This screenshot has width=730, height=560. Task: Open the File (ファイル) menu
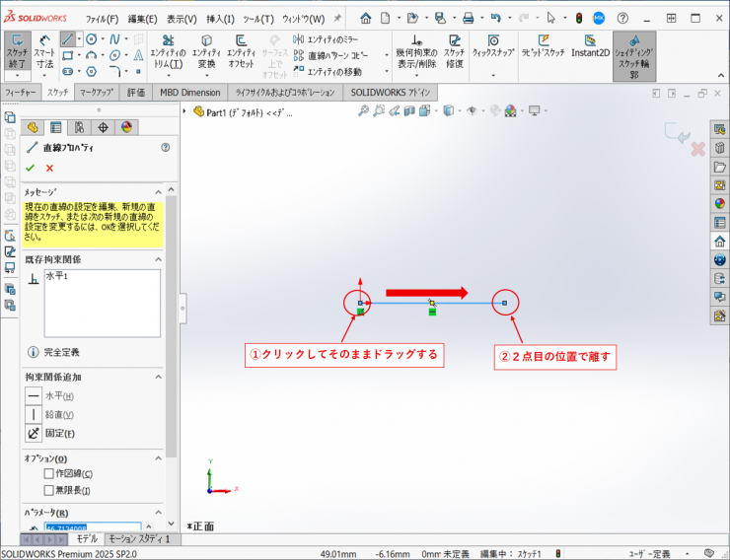coord(102,19)
